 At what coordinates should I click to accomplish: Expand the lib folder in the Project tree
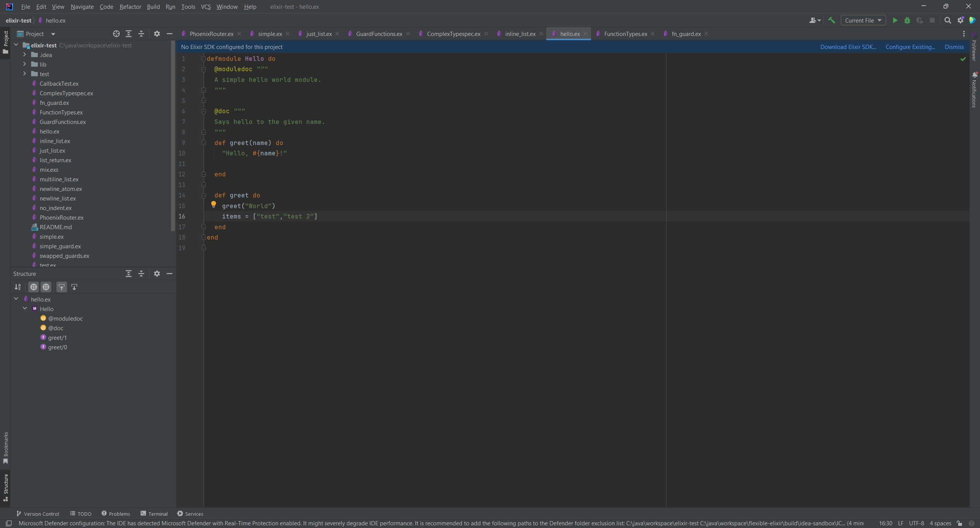tap(24, 64)
